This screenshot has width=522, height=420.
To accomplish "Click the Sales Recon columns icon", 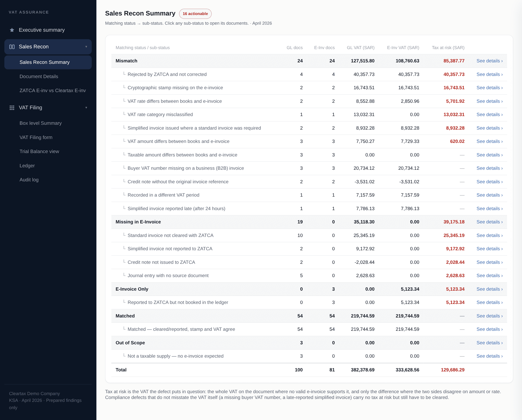I will (12, 47).
